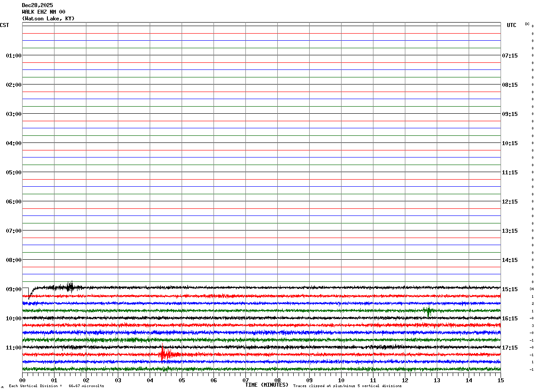Click the DC offset value 34
536x392 pixels.
click(x=532, y=289)
